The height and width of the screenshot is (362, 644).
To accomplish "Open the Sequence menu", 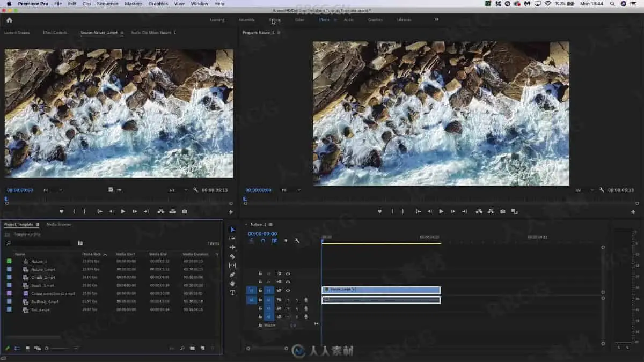I will click(x=107, y=4).
